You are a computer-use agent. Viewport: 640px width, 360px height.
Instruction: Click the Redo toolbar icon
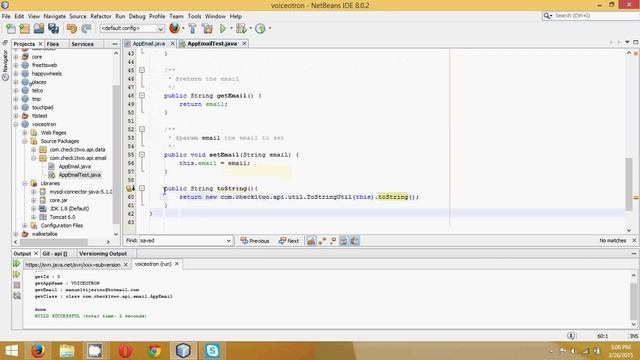86,28
